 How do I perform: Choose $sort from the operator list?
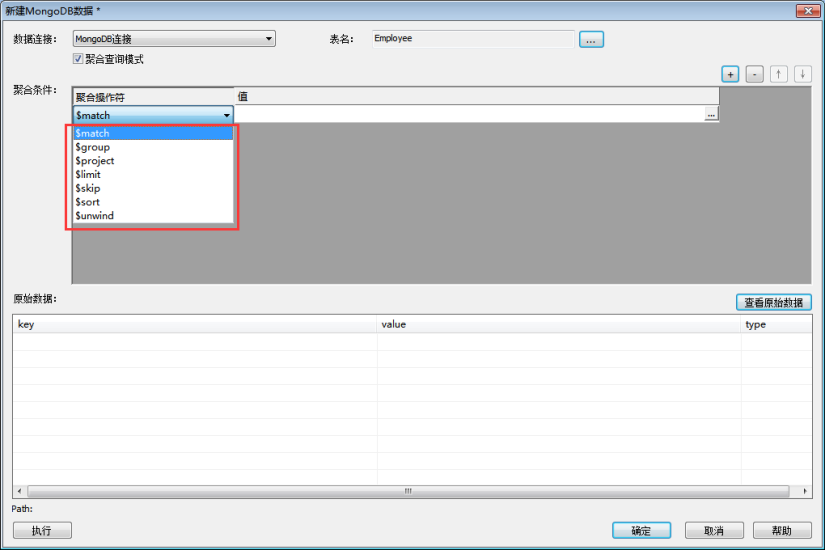tap(88, 202)
